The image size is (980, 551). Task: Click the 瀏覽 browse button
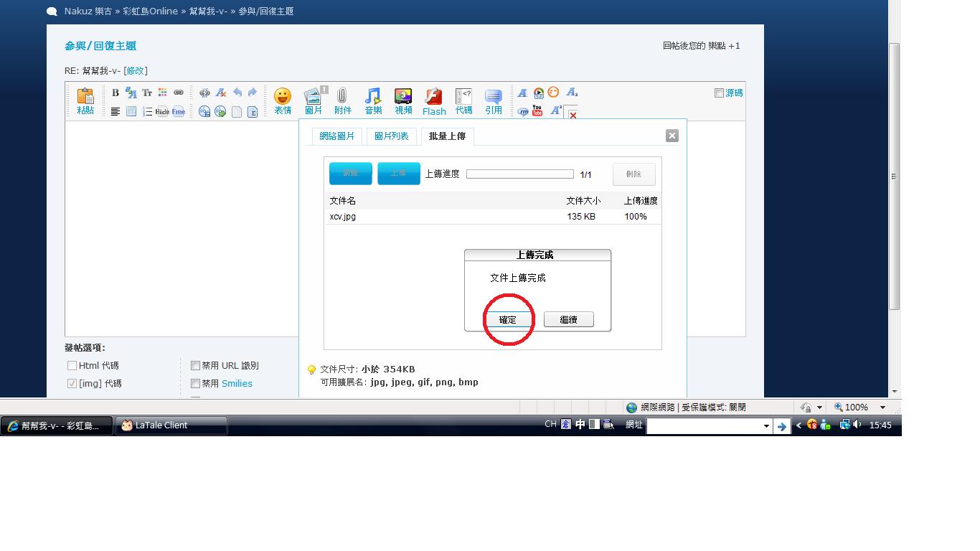tap(350, 174)
